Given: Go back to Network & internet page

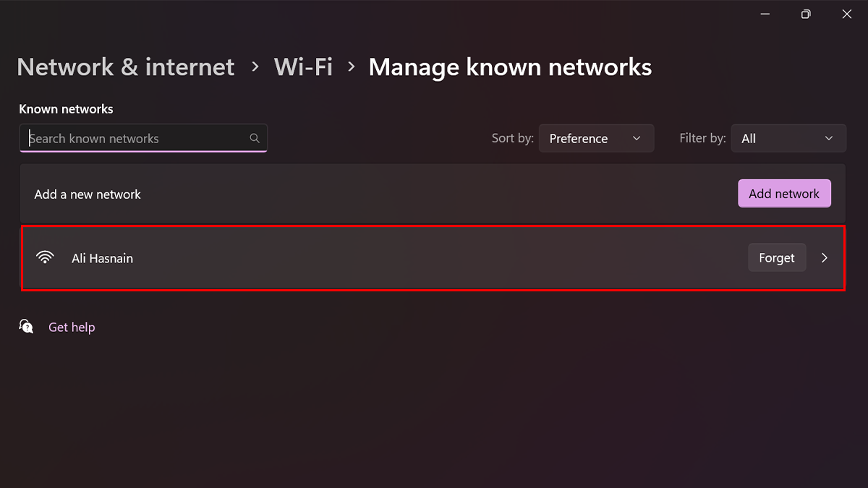Looking at the screenshot, I should click(x=126, y=67).
